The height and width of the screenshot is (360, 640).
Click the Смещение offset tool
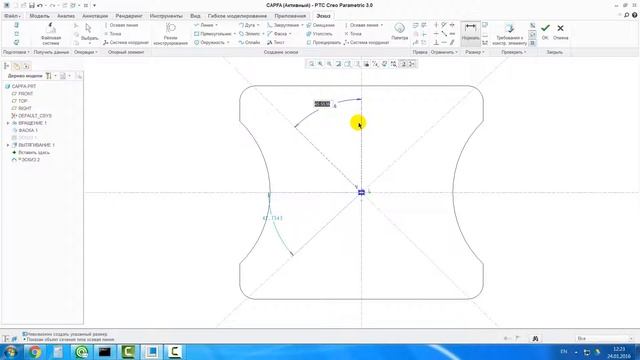pyautogui.click(x=320, y=25)
